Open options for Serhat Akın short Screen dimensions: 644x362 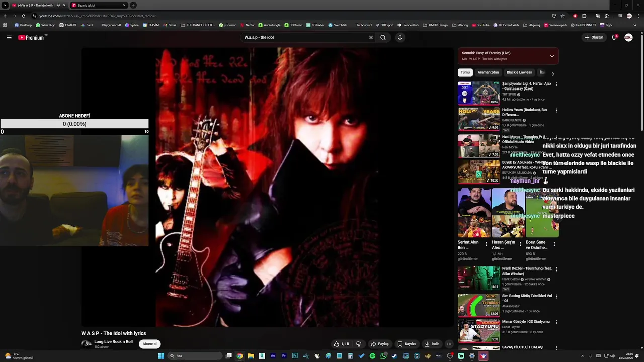tap(486, 244)
